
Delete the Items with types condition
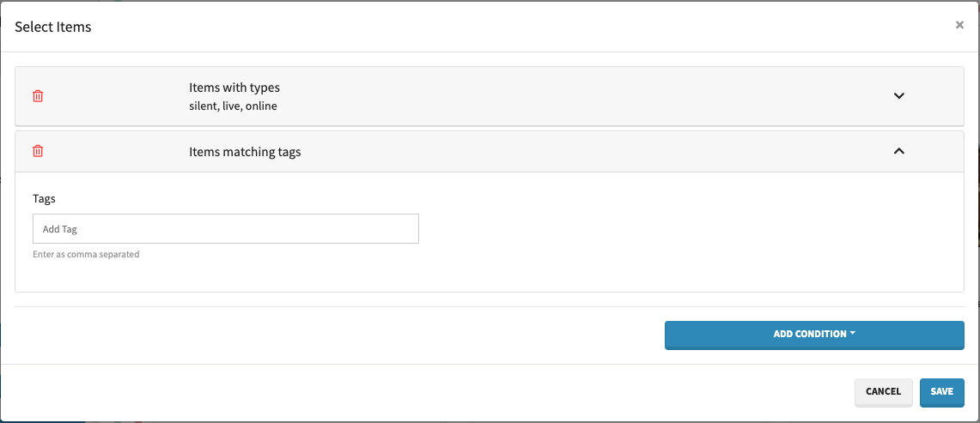[x=38, y=96]
